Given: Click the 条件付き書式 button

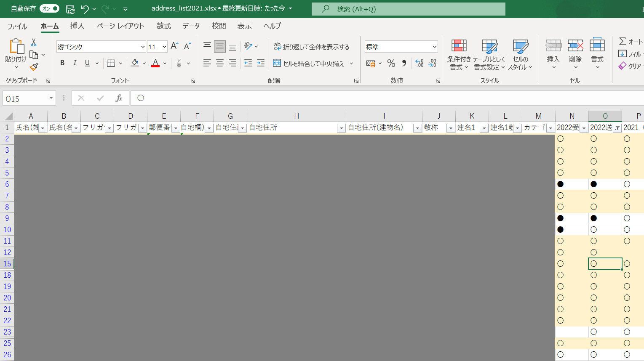Looking at the screenshot, I should point(459,55).
